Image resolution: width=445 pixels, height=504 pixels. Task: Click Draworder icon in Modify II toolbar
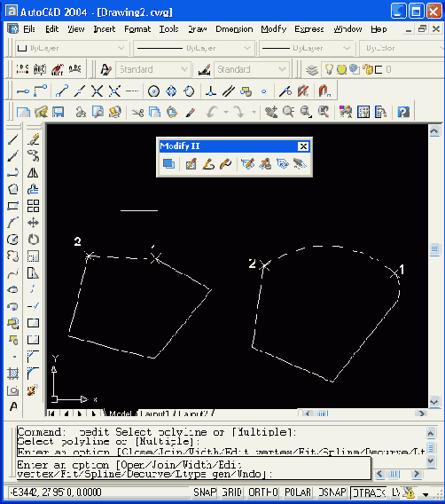[168, 164]
